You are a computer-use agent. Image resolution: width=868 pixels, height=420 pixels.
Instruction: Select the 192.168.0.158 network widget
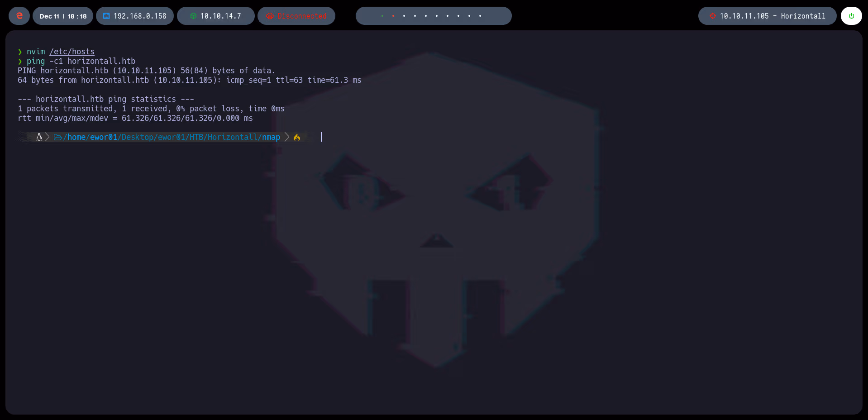pyautogui.click(x=134, y=16)
